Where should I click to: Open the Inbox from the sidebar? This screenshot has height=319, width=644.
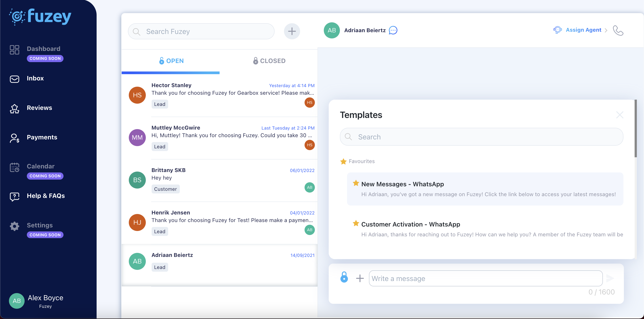(35, 78)
